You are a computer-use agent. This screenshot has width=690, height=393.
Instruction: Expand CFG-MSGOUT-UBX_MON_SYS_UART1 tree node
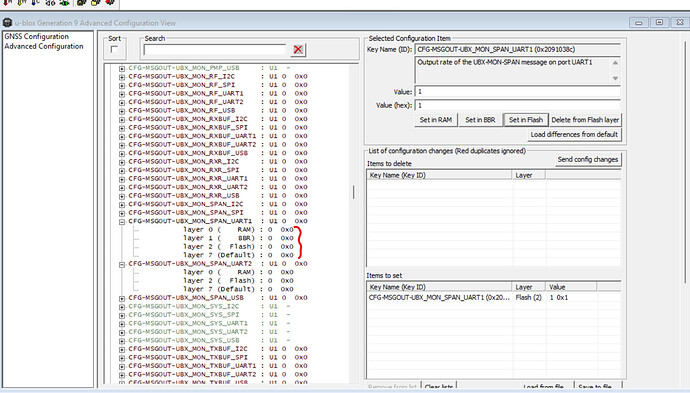click(122, 323)
